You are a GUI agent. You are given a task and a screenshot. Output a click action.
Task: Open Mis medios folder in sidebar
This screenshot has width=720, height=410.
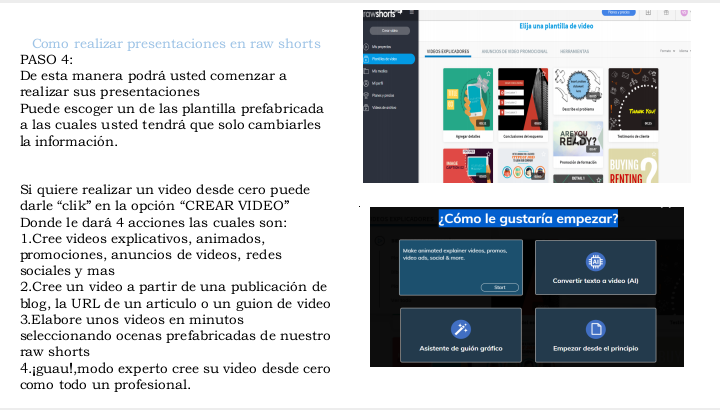[379, 71]
